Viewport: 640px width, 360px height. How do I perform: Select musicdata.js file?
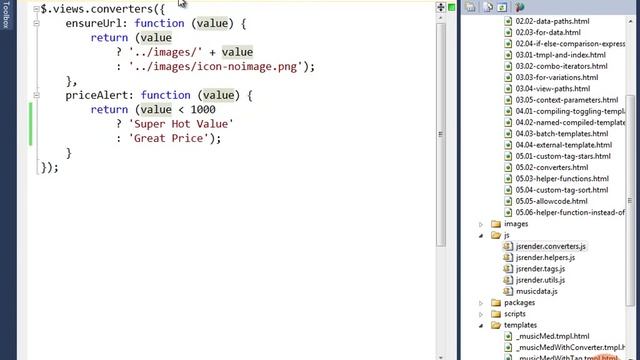tap(537, 291)
